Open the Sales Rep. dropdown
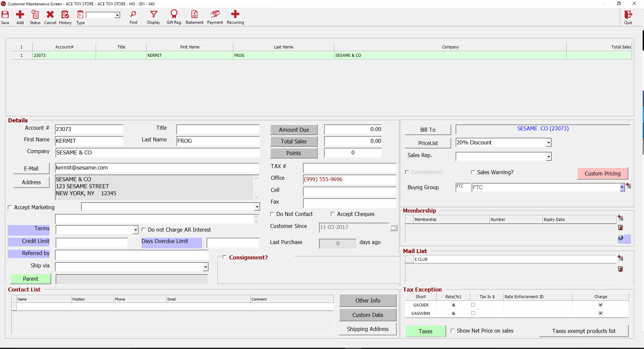The image size is (644, 349). [548, 157]
